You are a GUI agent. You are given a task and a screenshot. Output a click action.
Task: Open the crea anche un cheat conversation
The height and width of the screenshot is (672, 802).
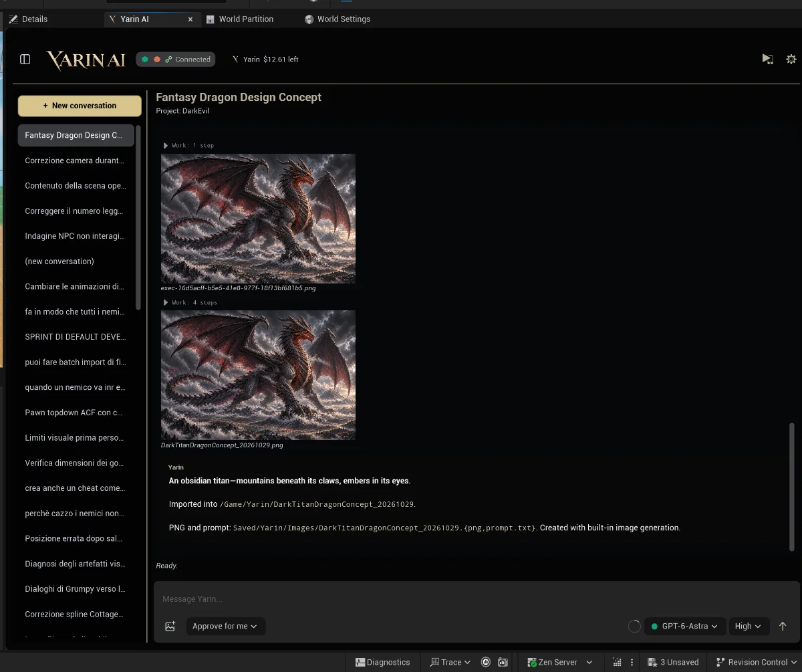tap(76, 488)
